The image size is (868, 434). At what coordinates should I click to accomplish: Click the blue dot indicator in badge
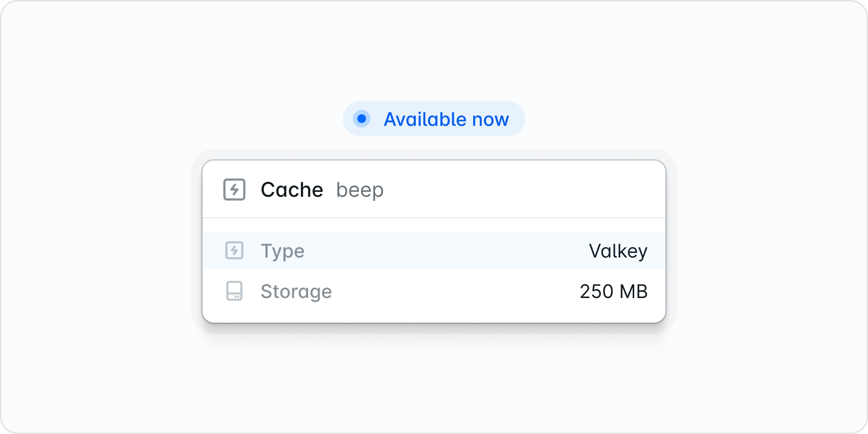(362, 119)
